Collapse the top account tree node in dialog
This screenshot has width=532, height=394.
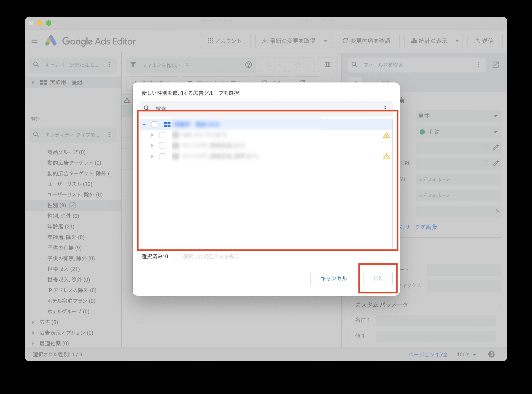tap(144, 124)
